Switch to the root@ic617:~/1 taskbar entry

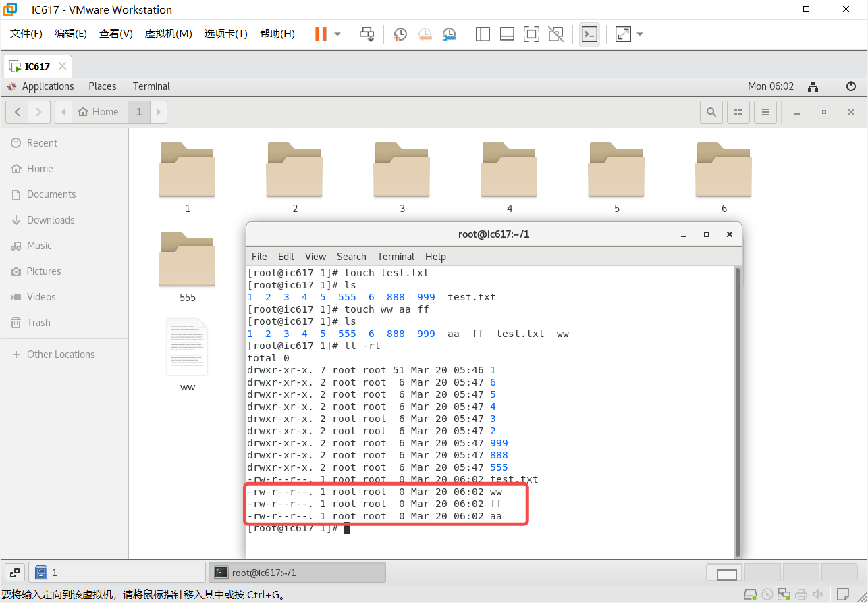coord(297,573)
